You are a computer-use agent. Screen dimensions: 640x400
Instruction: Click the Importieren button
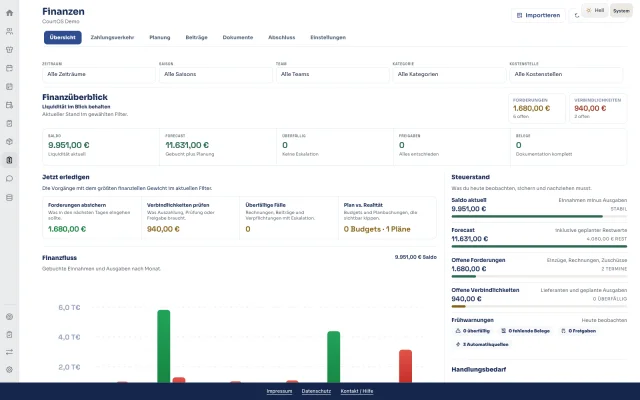[x=538, y=16]
